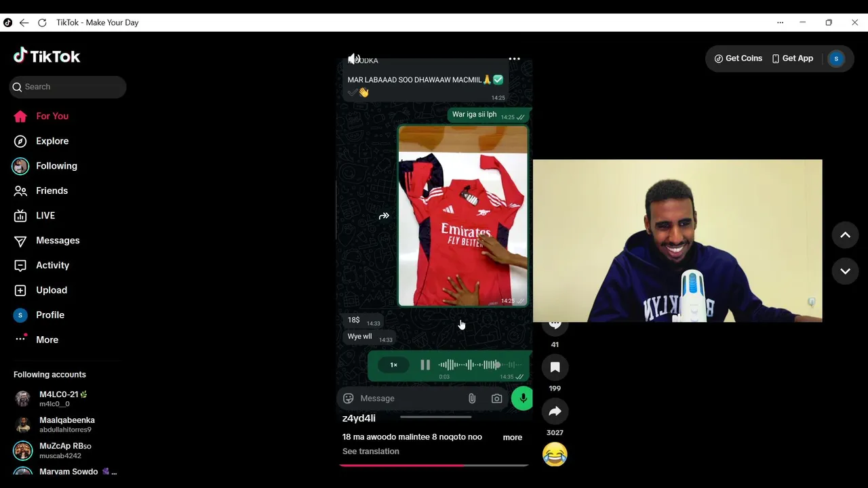Open the z4yd4li creator profile

coord(359,418)
